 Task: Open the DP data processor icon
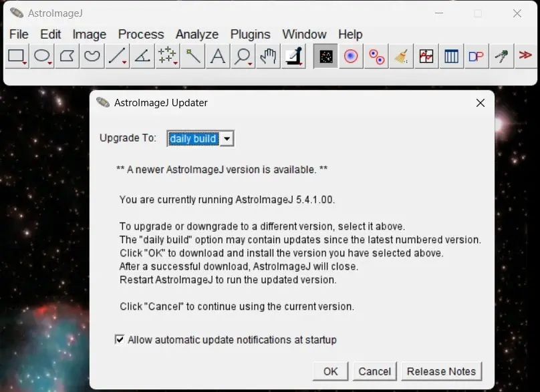coord(477,56)
